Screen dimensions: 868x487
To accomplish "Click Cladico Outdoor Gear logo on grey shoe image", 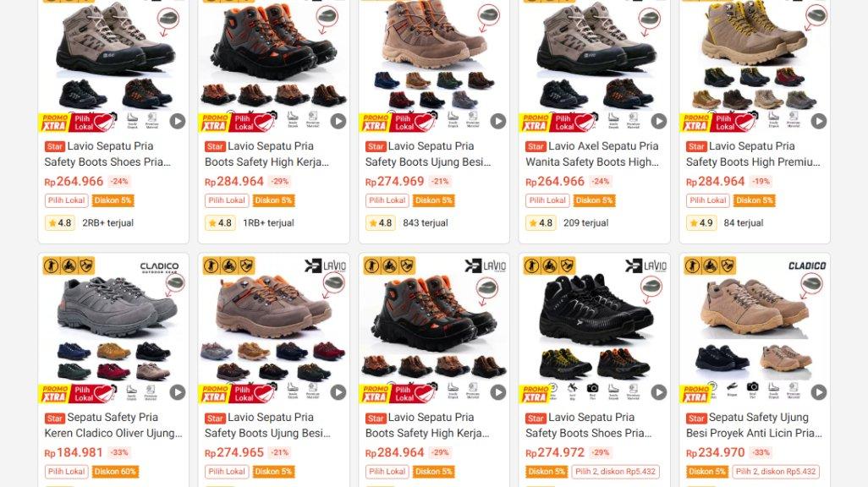I will coord(159,267).
